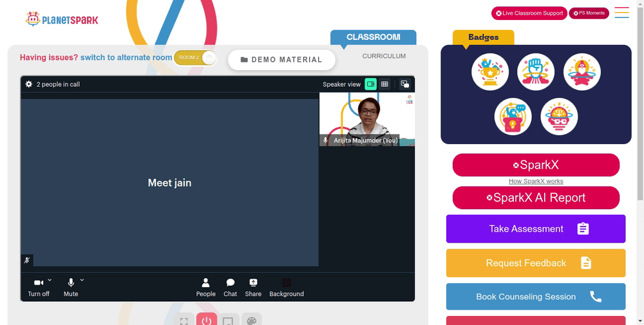644x325 pixels.
Task: Select the meditating wizard badge
Action: click(x=582, y=72)
